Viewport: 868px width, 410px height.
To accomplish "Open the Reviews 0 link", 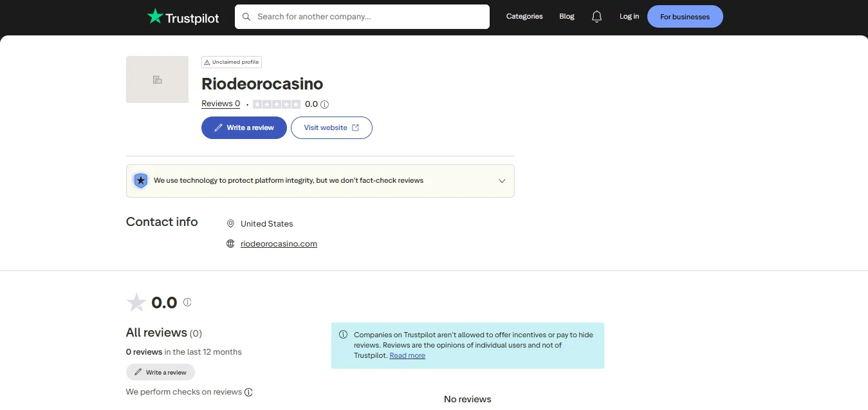I will tap(221, 104).
